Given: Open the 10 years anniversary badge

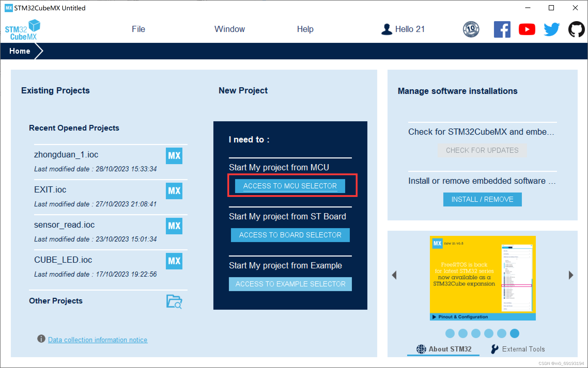Looking at the screenshot, I should [471, 29].
